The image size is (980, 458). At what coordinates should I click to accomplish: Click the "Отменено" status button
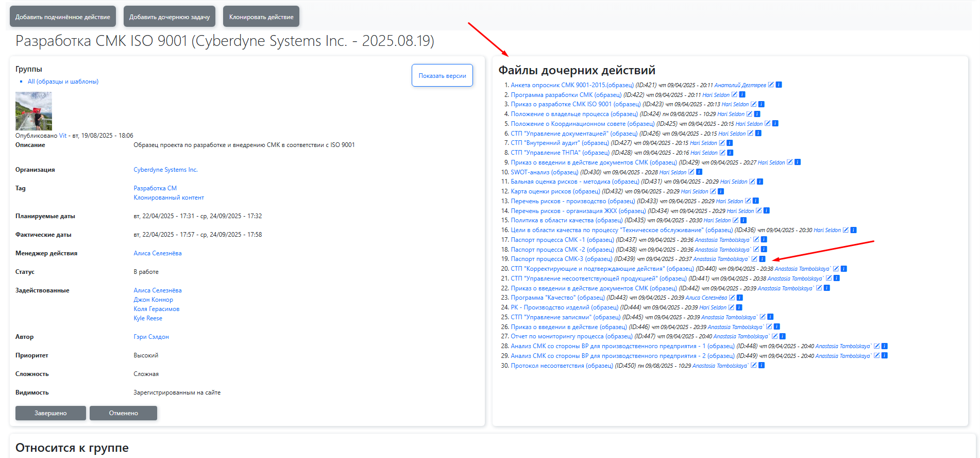point(123,413)
